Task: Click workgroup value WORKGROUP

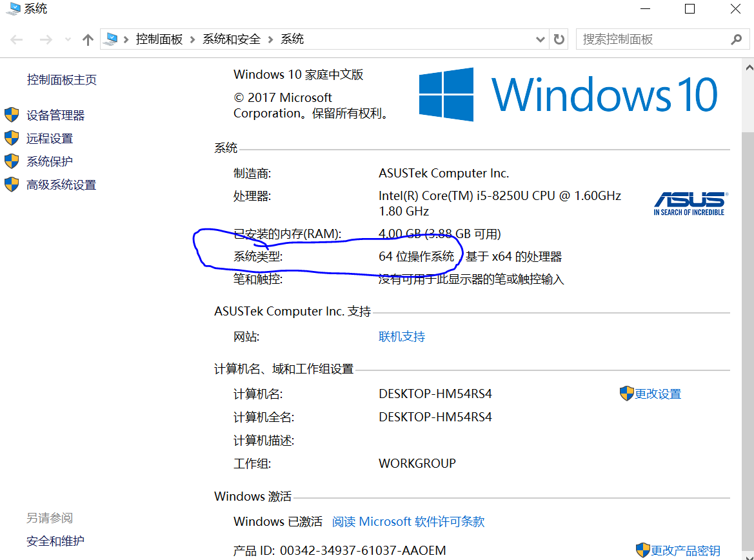Action: tap(417, 463)
